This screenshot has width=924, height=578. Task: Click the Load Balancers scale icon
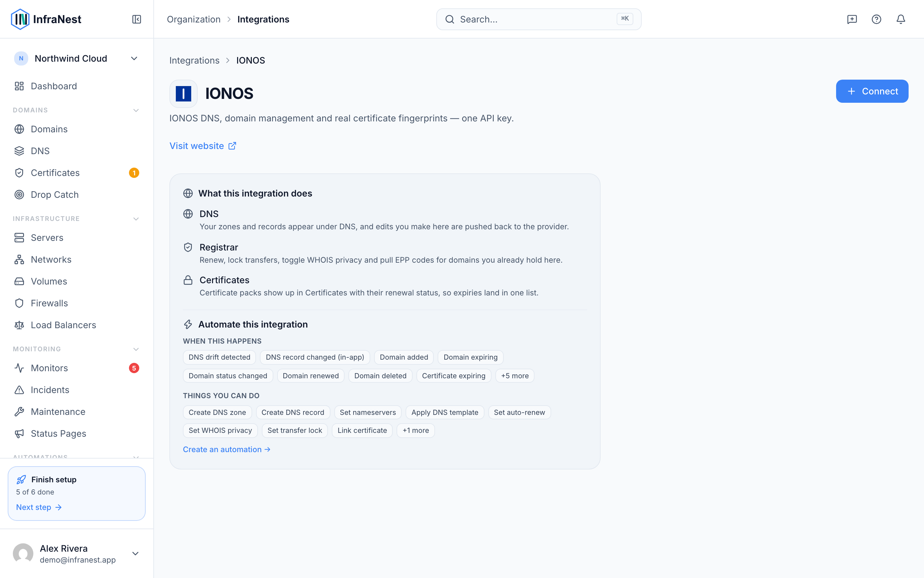coord(19,325)
